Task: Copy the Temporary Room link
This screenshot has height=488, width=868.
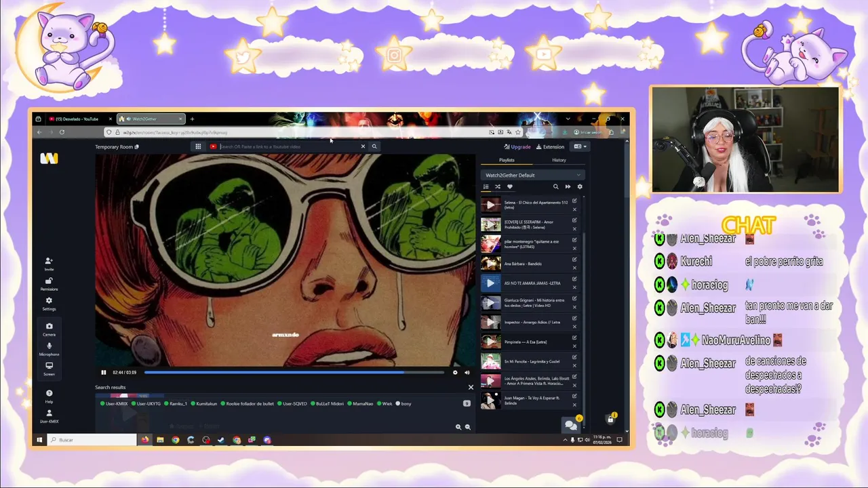Action: click(136, 146)
